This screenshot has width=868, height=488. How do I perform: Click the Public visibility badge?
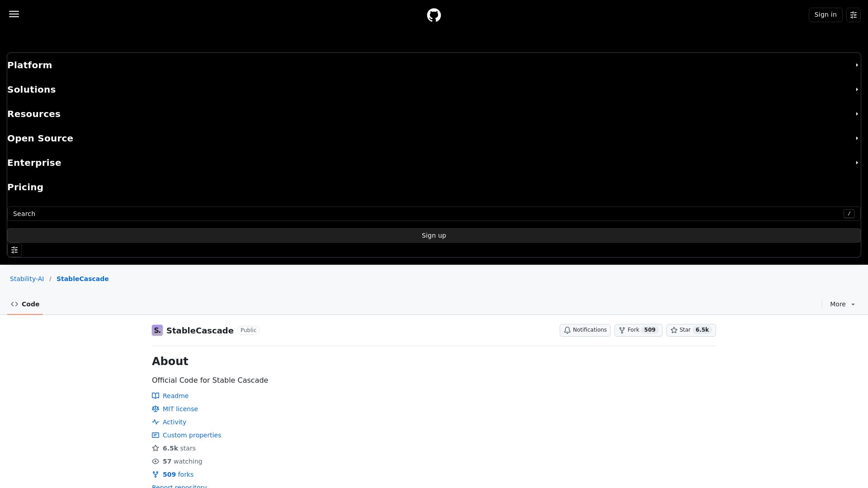tap(249, 330)
